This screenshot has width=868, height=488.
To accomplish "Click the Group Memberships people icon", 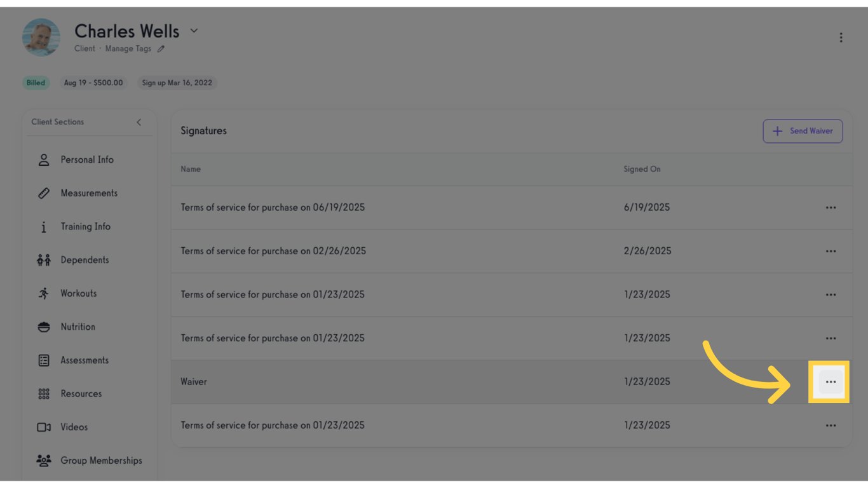I will pyautogui.click(x=43, y=460).
